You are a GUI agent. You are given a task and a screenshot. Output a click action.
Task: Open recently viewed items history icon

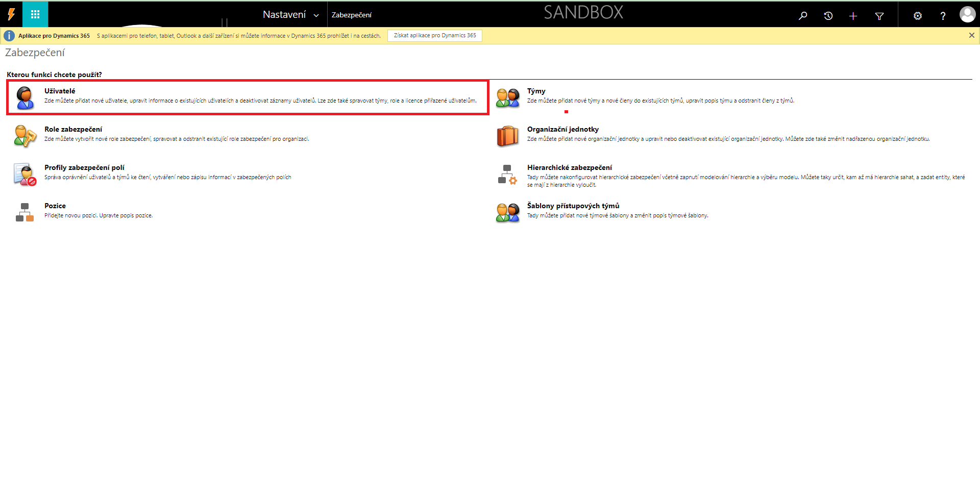click(x=828, y=16)
